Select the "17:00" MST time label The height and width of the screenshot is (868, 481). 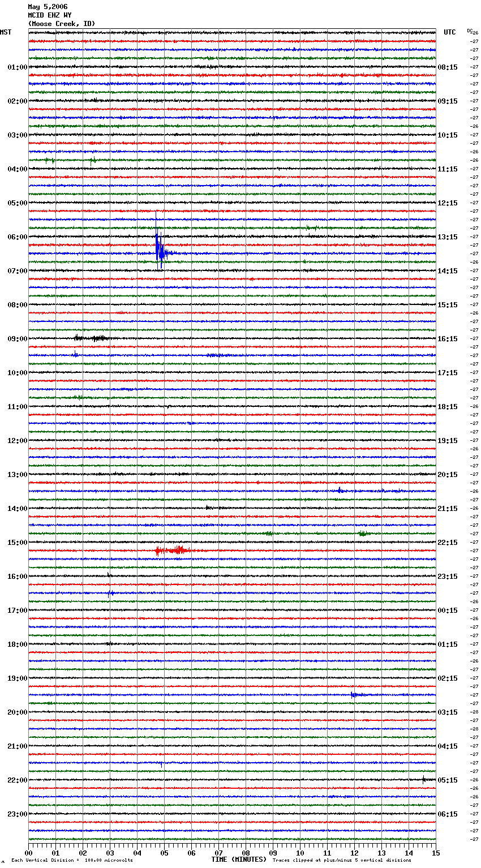pyautogui.click(x=18, y=611)
